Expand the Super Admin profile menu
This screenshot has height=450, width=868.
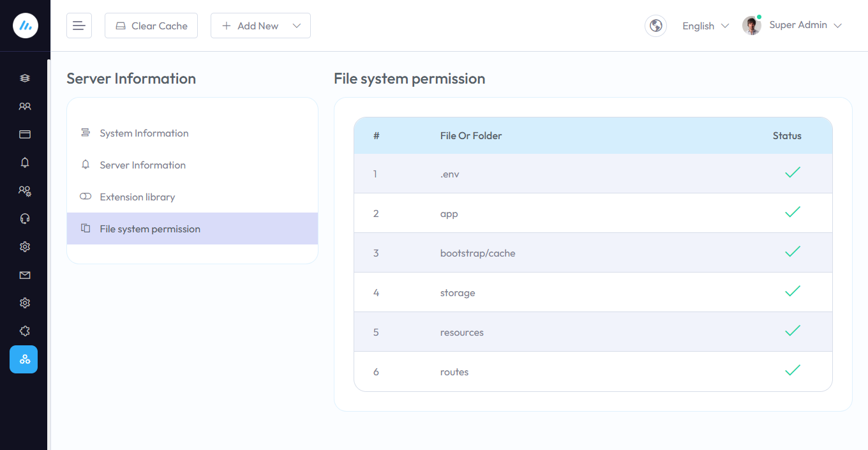click(805, 26)
